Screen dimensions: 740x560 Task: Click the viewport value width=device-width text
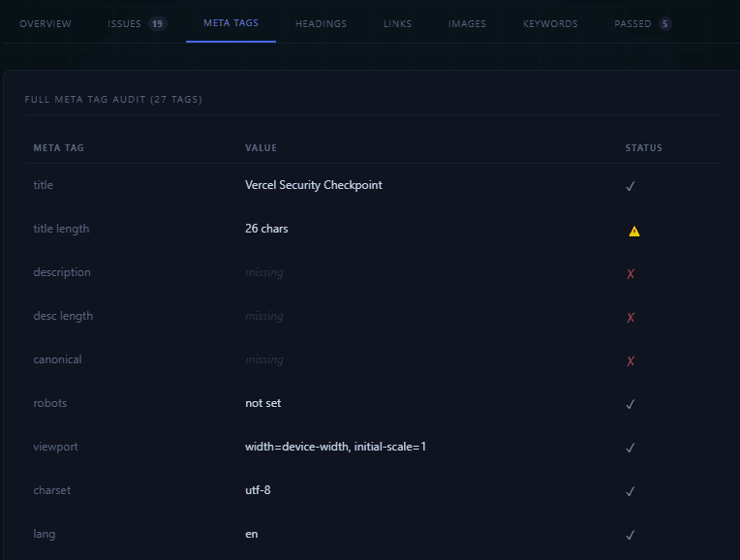click(335, 447)
